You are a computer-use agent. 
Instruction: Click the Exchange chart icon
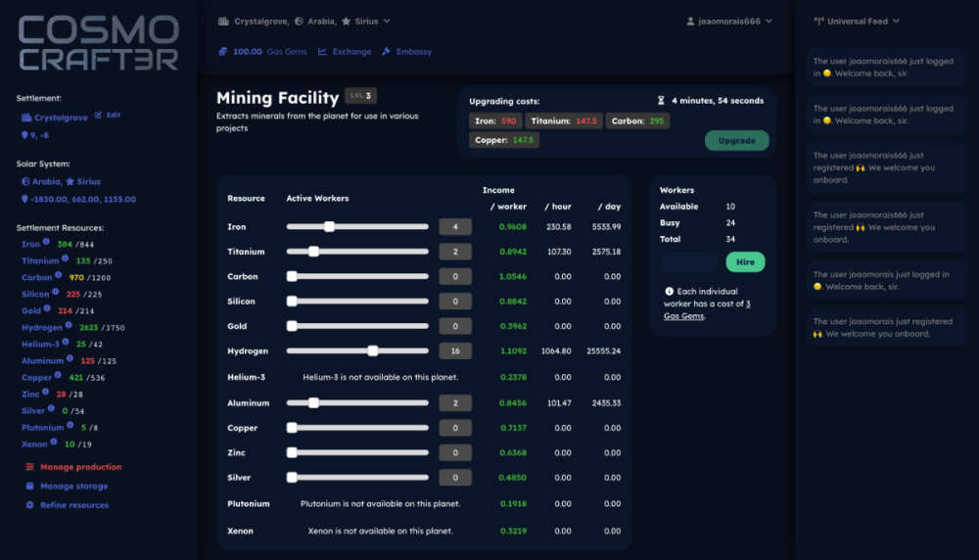(x=322, y=52)
